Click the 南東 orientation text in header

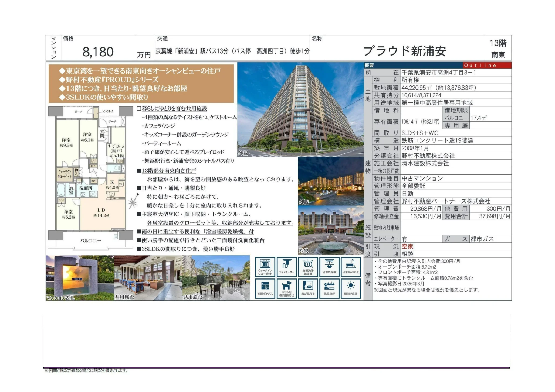click(x=498, y=55)
